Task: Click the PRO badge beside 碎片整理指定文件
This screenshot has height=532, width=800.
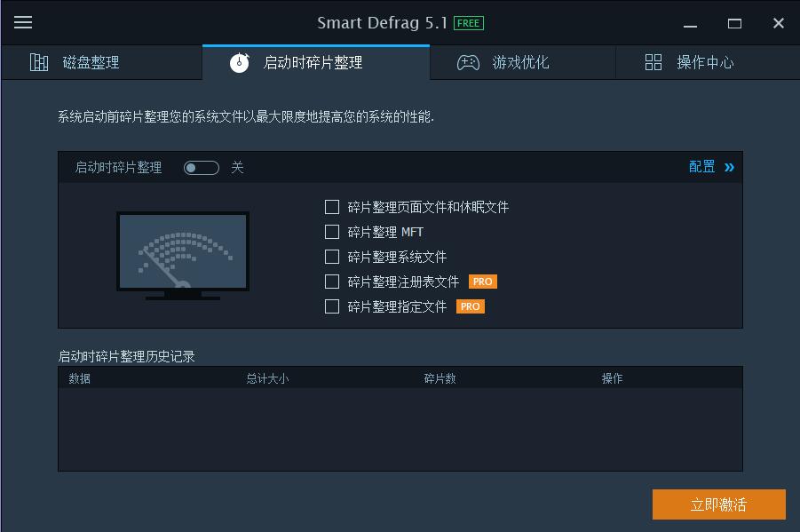Action: [x=471, y=306]
